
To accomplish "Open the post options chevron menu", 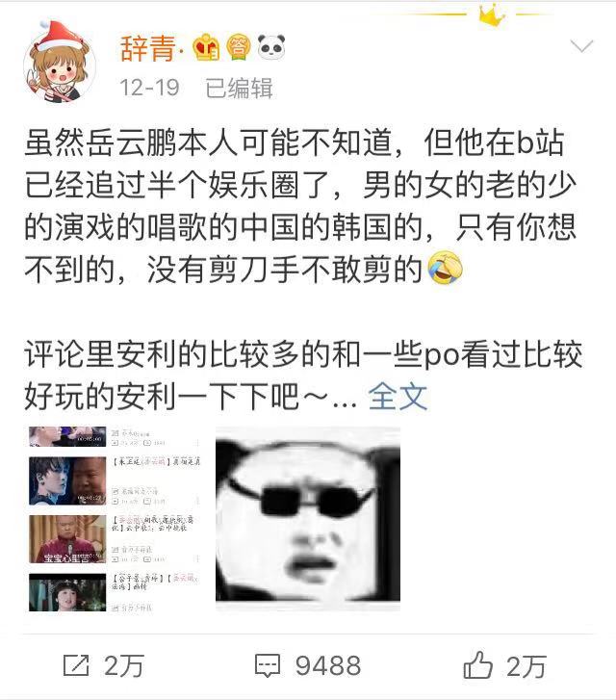I will pos(581,46).
